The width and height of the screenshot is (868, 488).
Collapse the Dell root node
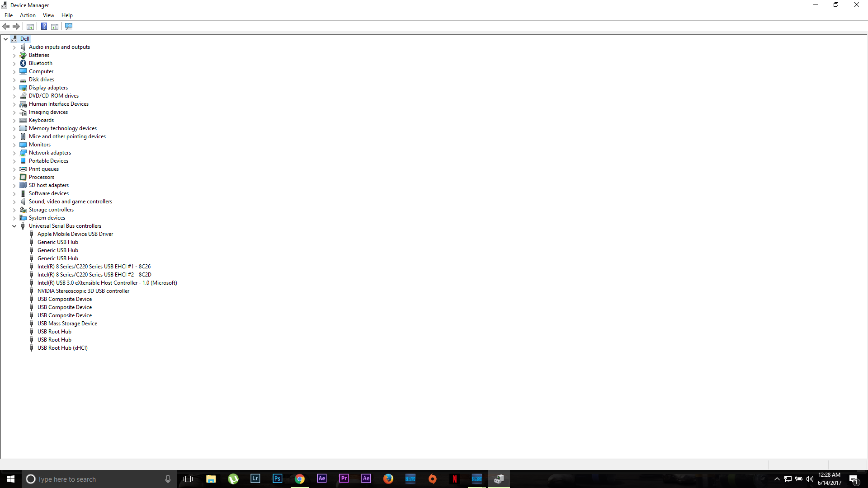5,39
